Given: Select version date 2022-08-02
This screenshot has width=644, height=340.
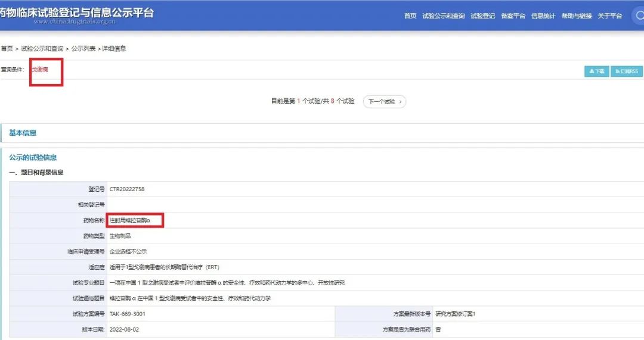Looking at the screenshot, I should click(124, 329).
